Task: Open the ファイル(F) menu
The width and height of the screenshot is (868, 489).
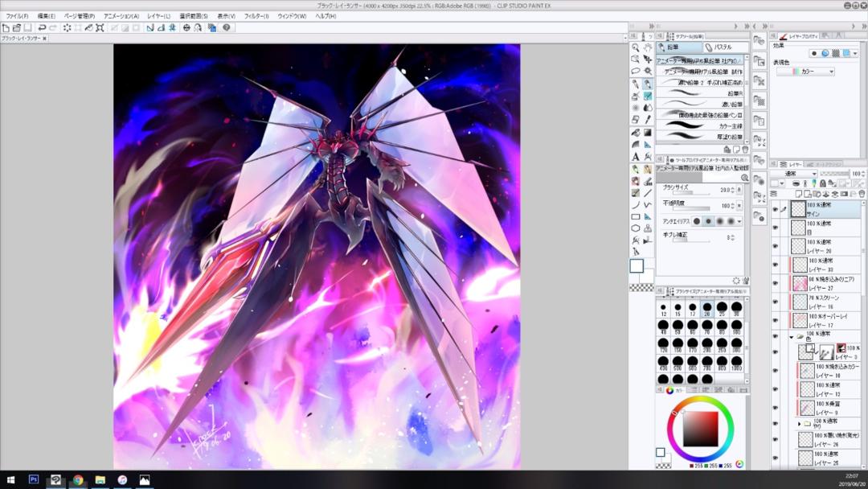Action: (x=17, y=16)
